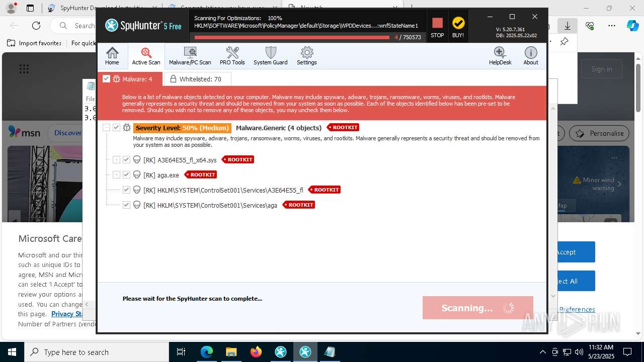Click skull icon beside Services\aga
Image resolution: width=644 pixels, height=362 pixels.
coord(137,205)
